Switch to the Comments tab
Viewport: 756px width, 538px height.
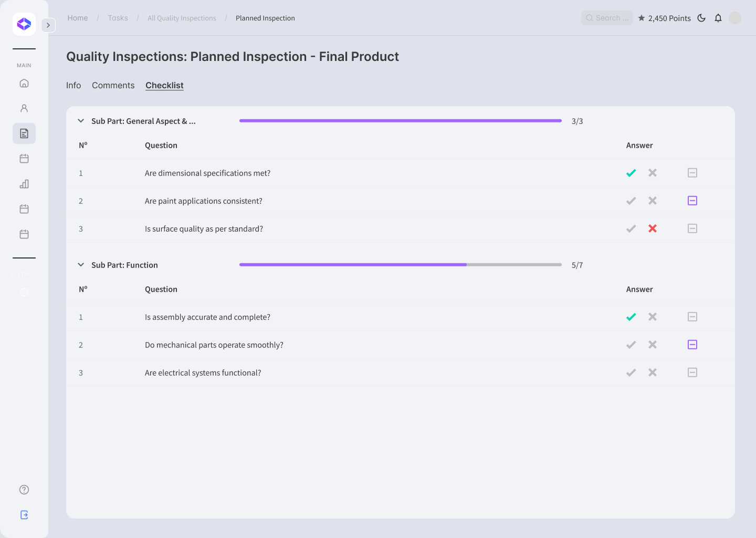click(113, 85)
